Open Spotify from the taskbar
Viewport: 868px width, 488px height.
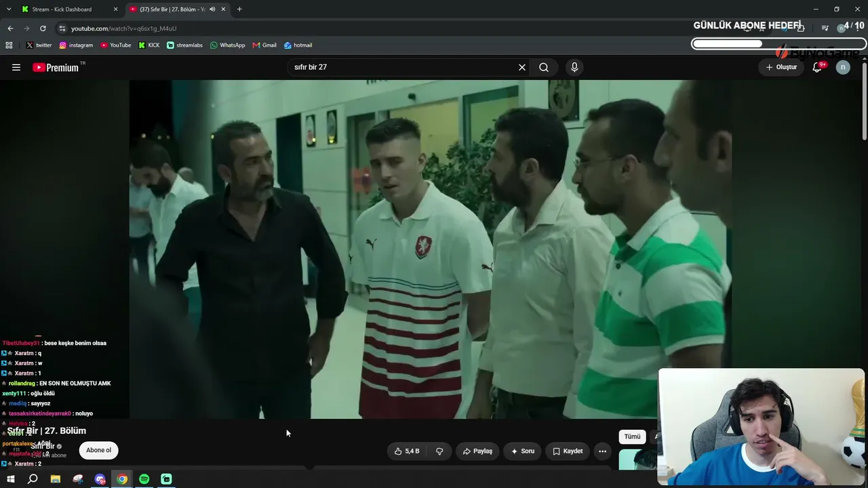click(144, 479)
